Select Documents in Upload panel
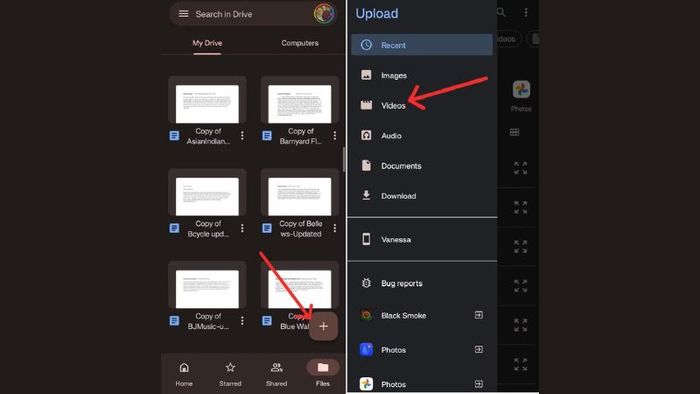This screenshot has height=394, width=700. click(422, 166)
